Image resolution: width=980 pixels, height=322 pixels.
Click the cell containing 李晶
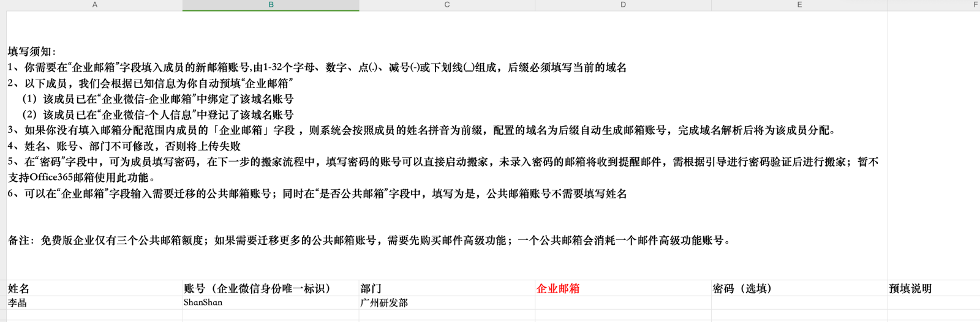tap(94, 302)
